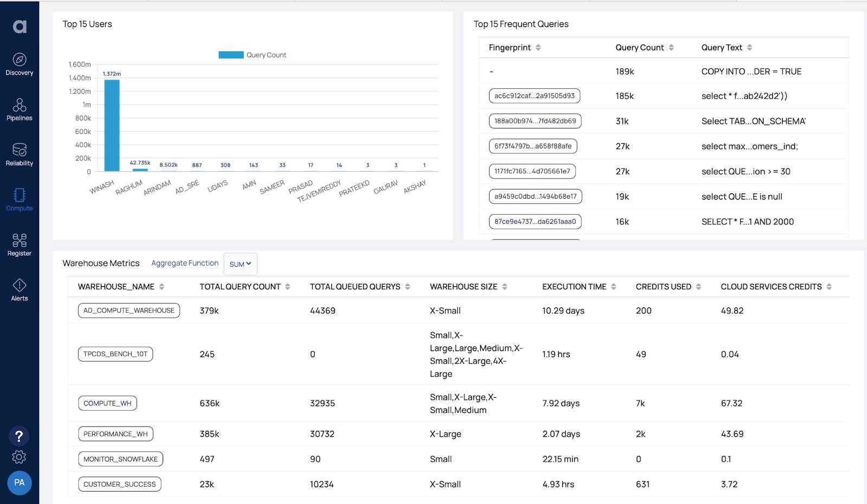Image resolution: width=867 pixels, height=504 pixels.
Task: Open the SUM aggregate function dropdown
Action: coord(240,264)
